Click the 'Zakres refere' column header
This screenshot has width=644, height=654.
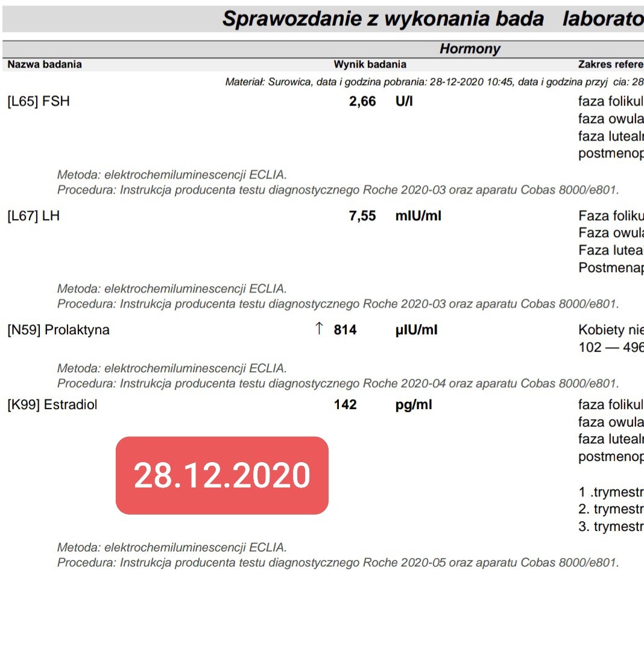pyautogui.click(x=611, y=64)
